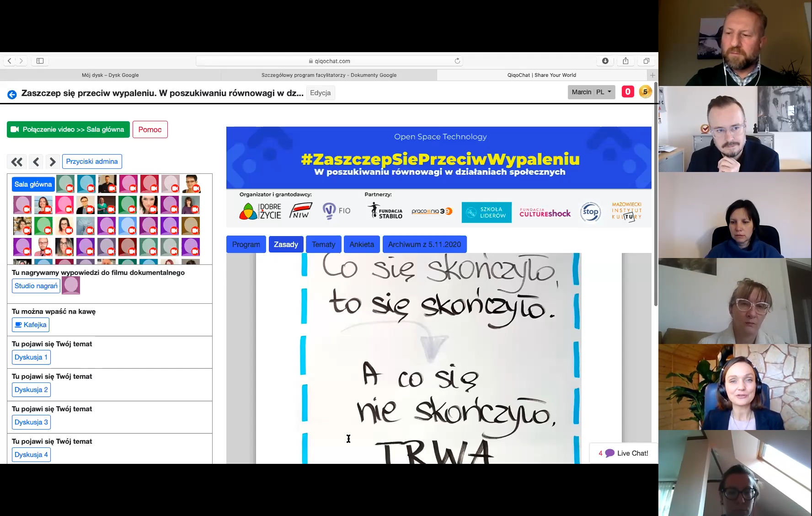Image resolution: width=812 pixels, height=516 pixels.
Task: Add a new browser tab
Action: [652, 75]
